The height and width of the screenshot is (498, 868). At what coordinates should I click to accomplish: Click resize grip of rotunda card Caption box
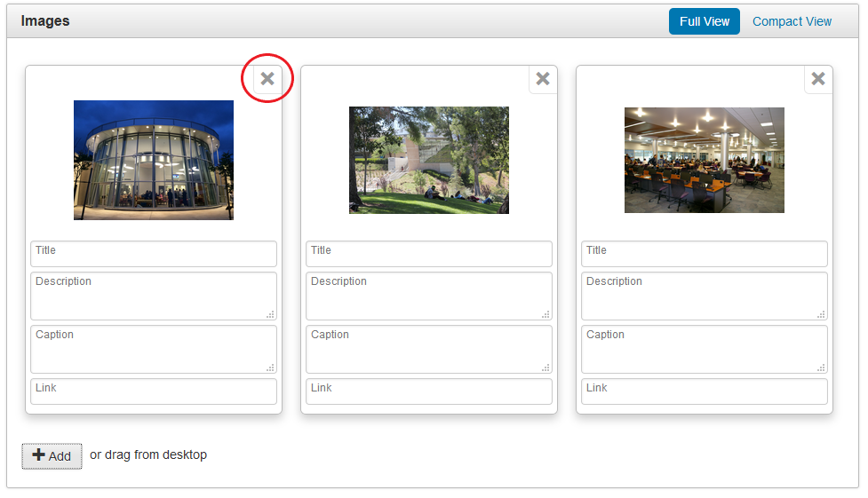click(x=270, y=368)
